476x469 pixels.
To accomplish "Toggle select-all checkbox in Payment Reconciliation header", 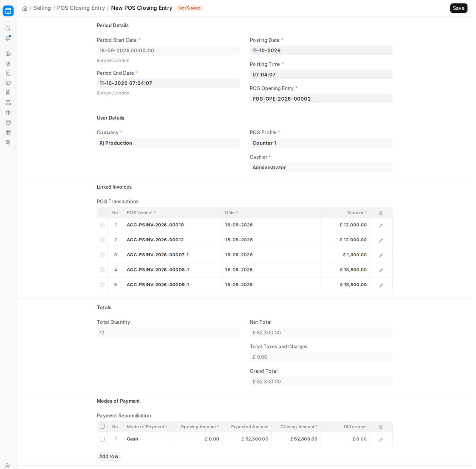I will tap(102, 426).
